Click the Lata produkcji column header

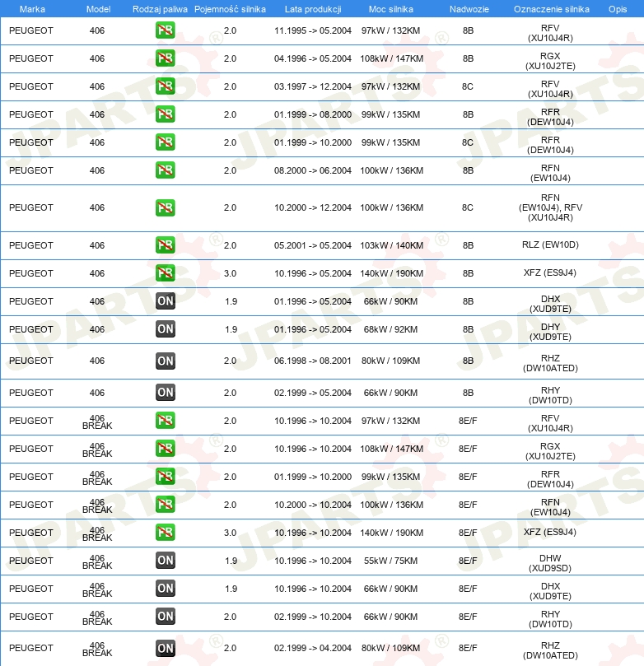pos(313,9)
